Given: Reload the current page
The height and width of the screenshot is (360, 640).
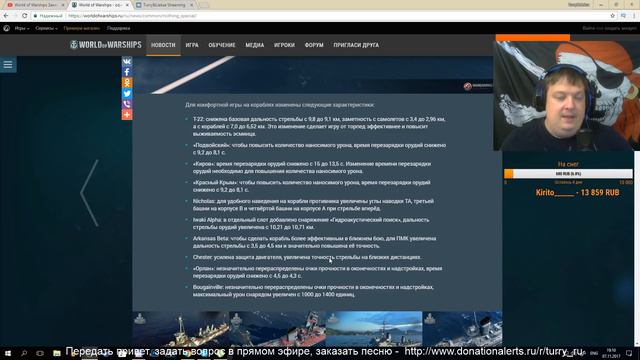Looking at the screenshot, I should [24, 16].
